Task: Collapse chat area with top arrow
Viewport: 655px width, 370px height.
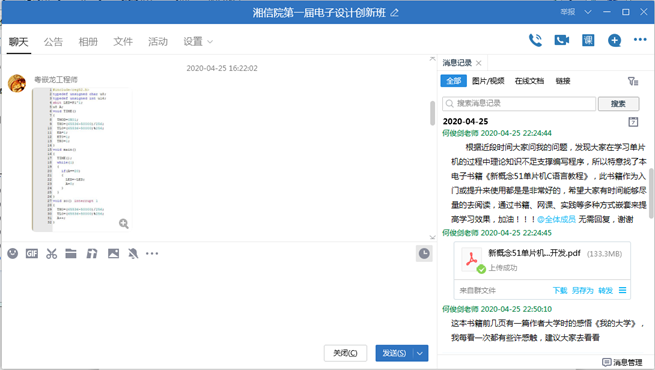Action: coord(432,59)
